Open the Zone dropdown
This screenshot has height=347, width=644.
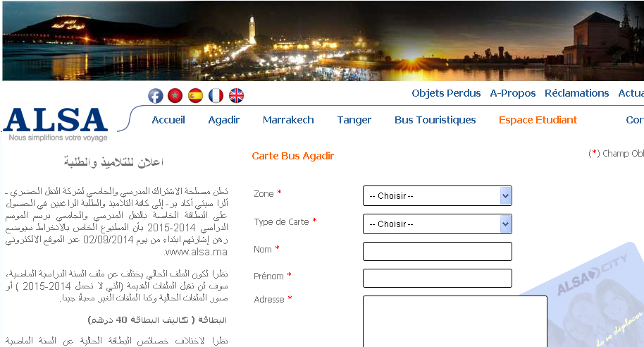[x=438, y=195]
